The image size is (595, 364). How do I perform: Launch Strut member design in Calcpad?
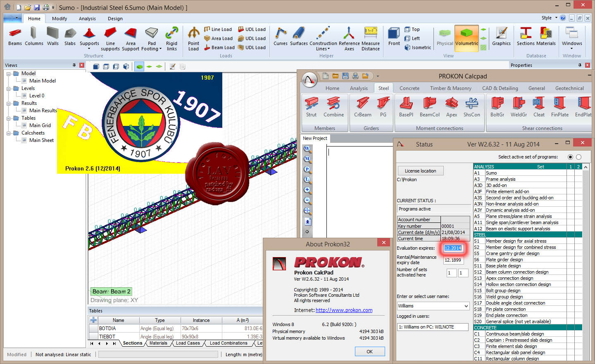(x=311, y=107)
